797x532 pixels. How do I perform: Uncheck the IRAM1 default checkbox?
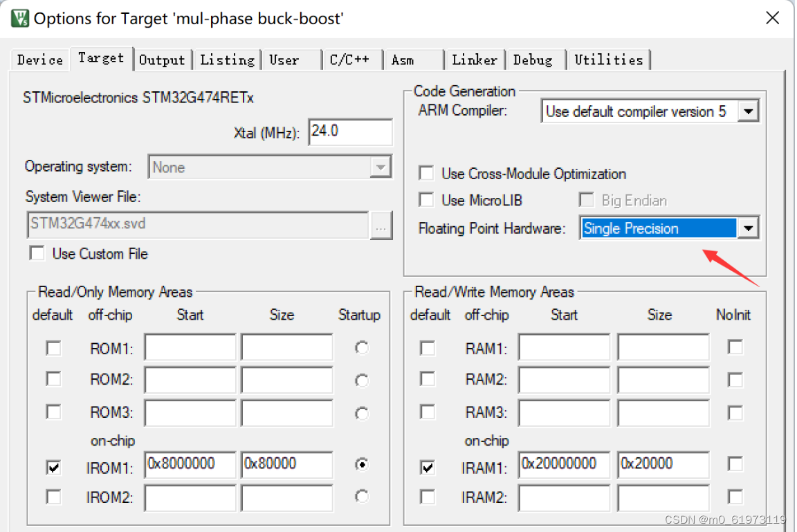click(428, 466)
